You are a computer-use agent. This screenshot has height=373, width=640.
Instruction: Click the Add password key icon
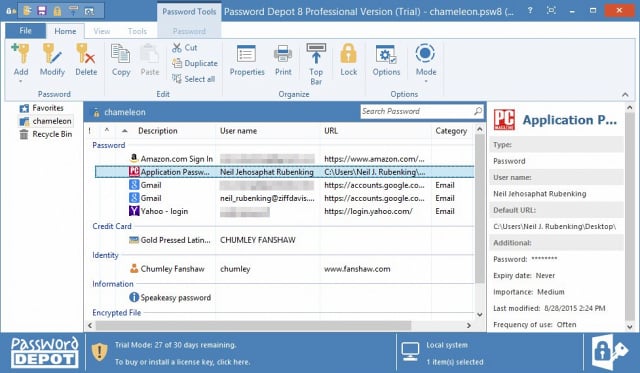[20, 54]
